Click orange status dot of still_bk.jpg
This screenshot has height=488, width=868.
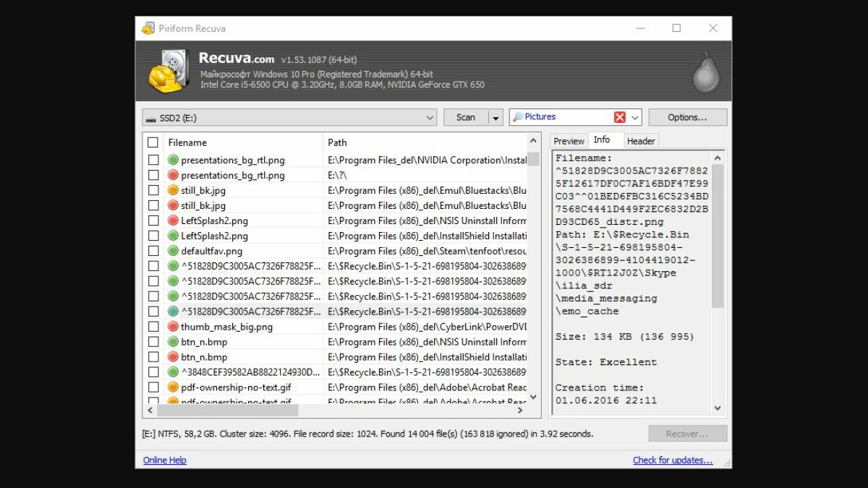point(173,190)
